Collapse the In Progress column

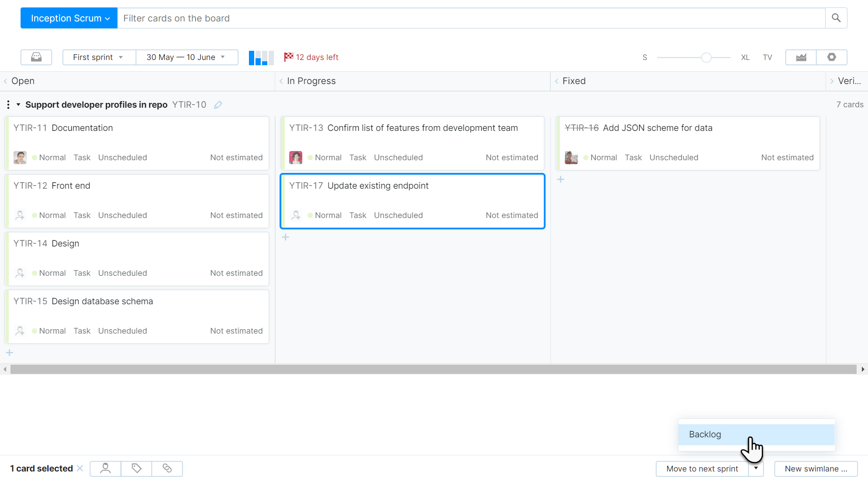point(280,81)
